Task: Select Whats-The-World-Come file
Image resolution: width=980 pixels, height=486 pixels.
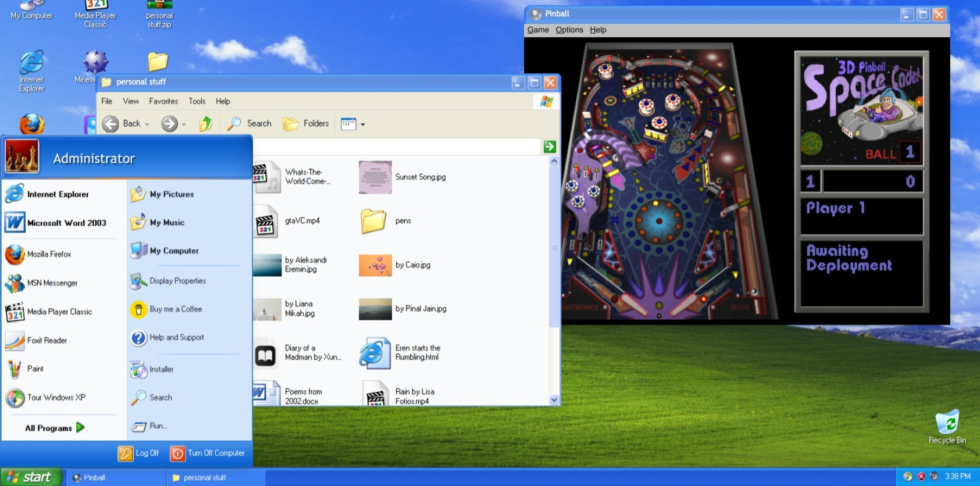Action: 293,177
